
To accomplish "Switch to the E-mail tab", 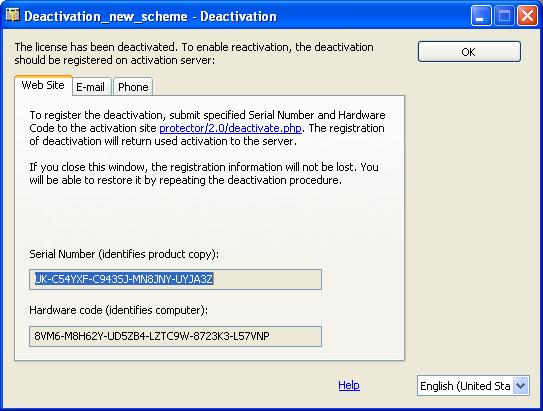I will tap(91, 87).
